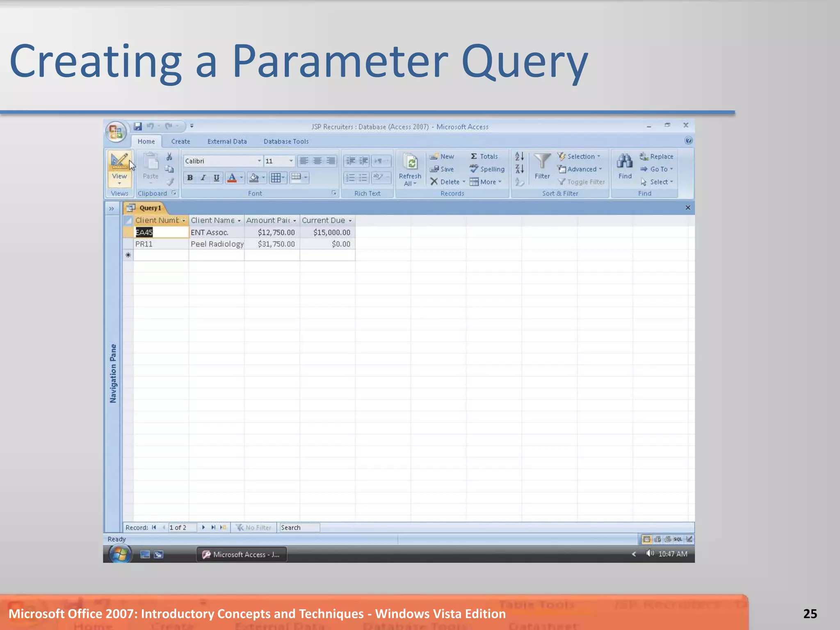Click the Cut scissors icon
This screenshot has width=840, height=630.
pos(169,157)
